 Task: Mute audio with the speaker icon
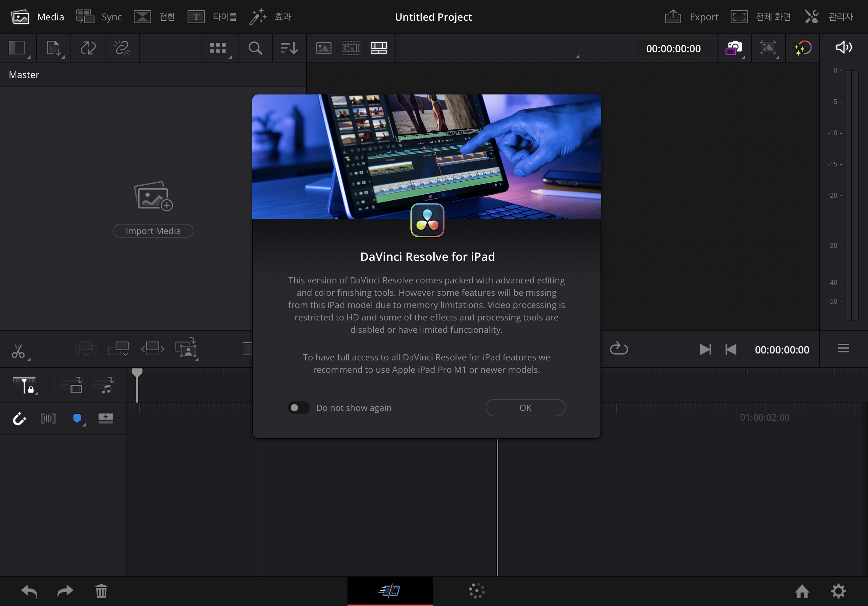pyautogui.click(x=843, y=48)
